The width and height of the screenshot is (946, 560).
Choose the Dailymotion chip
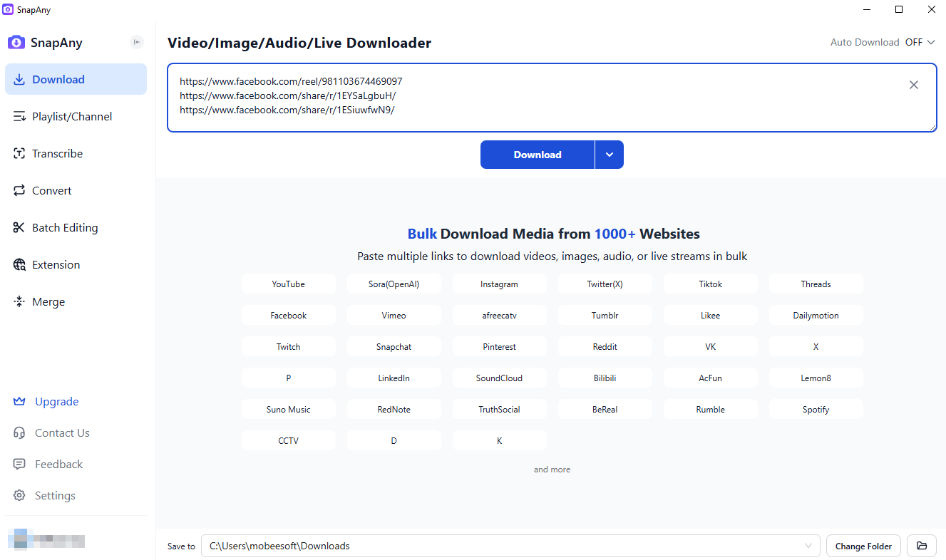click(816, 315)
